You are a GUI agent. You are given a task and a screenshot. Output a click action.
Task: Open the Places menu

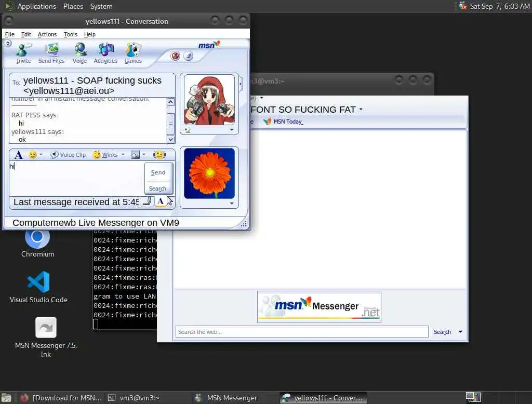pyautogui.click(x=73, y=6)
